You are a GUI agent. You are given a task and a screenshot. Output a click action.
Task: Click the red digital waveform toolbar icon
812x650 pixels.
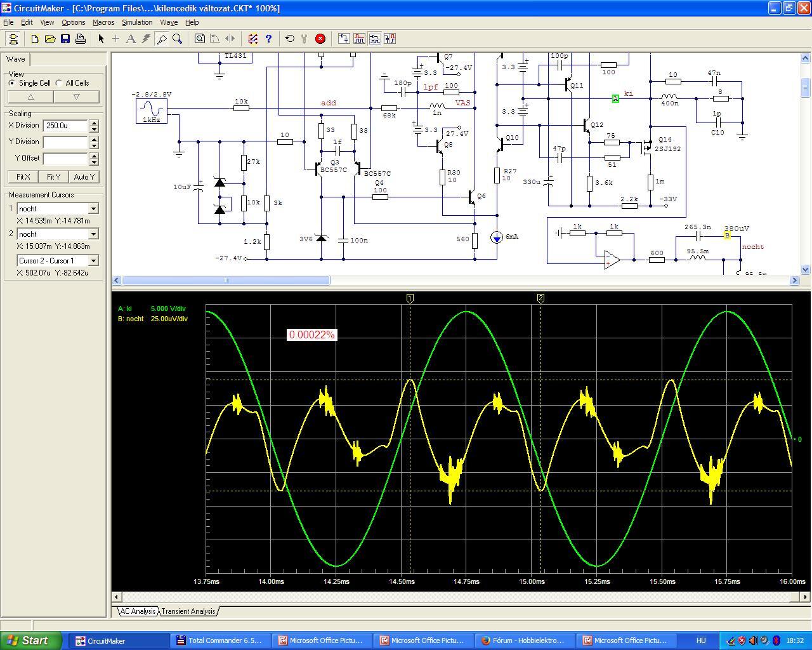pos(359,39)
